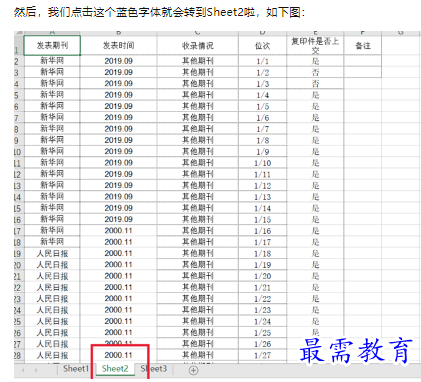This screenshot has height=382, width=421.
Task: Select the cell with 1/5
Action: 262,106
